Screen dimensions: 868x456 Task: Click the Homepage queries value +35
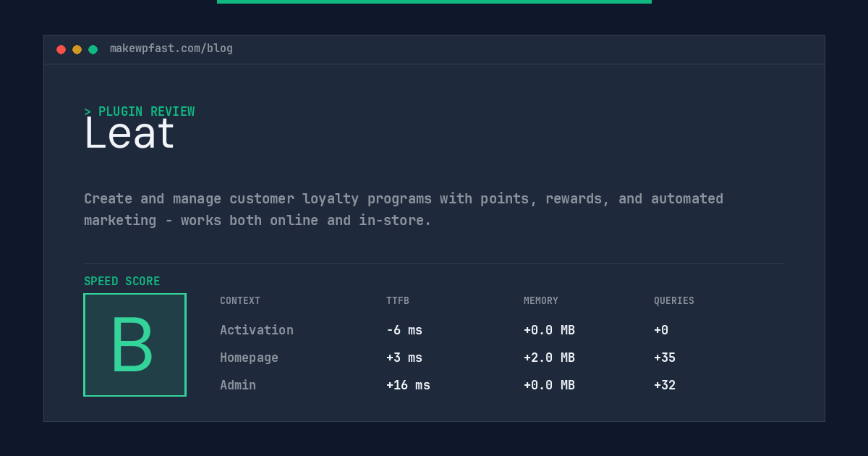pyautogui.click(x=665, y=358)
